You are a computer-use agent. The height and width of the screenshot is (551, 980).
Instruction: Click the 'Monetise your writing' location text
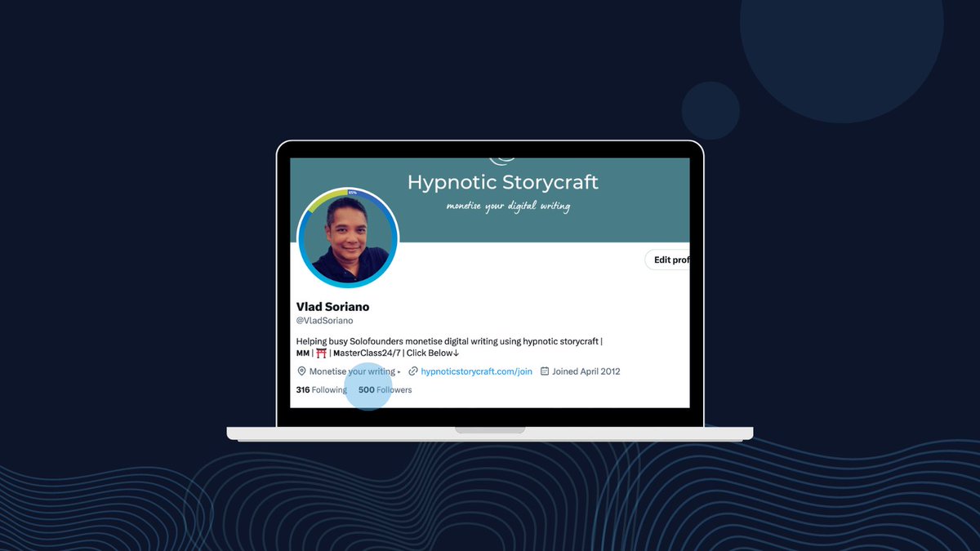(352, 371)
